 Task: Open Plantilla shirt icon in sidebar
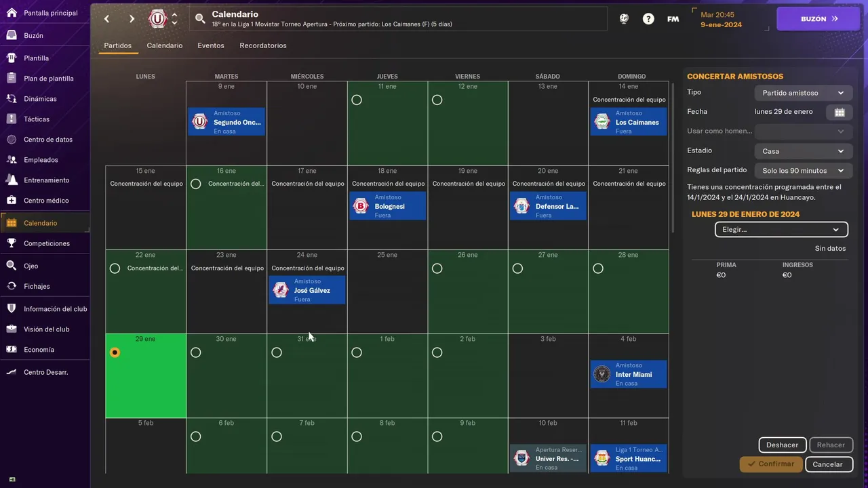(x=12, y=58)
